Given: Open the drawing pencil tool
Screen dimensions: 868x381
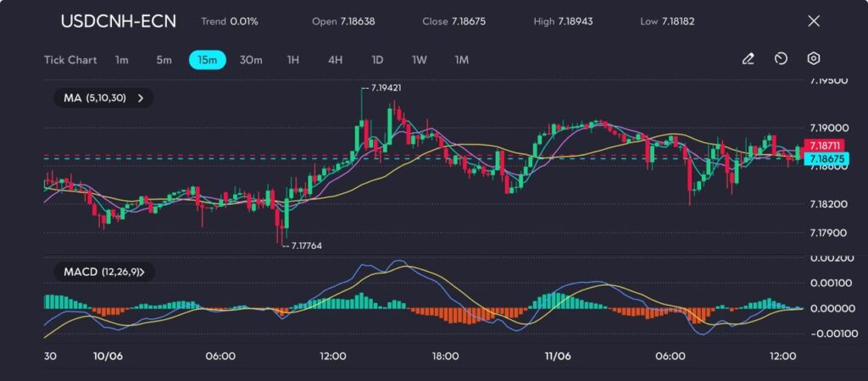Looking at the screenshot, I should (x=748, y=59).
